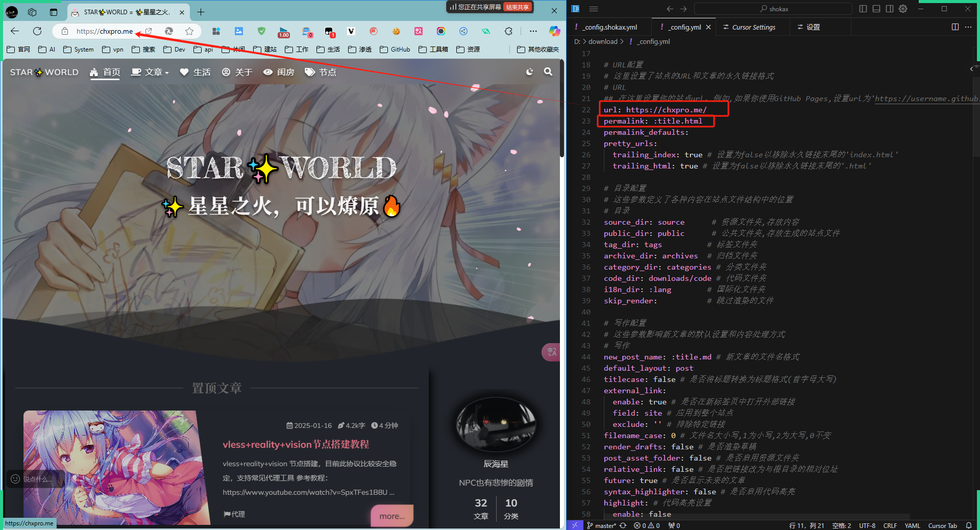The height and width of the screenshot is (530, 980).
Task: Bookmark this page with the star icon
Action: (x=189, y=31)
